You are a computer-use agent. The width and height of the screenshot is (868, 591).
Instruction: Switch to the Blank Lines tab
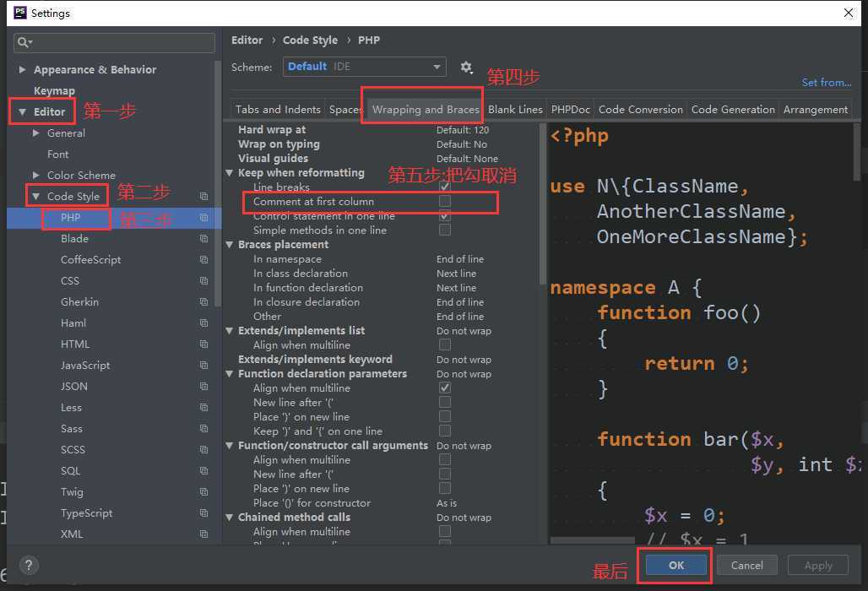[x=515, y=110]
